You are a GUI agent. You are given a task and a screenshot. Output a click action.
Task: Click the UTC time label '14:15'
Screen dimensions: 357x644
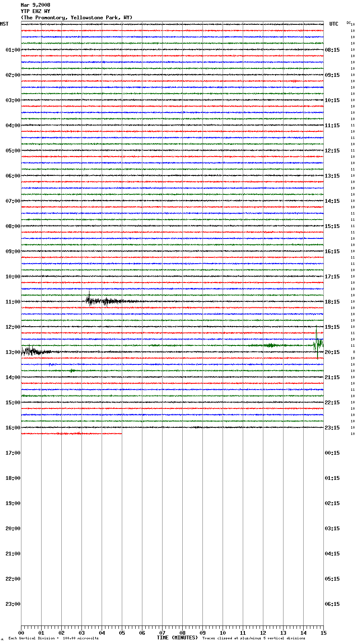coord(332,201)
